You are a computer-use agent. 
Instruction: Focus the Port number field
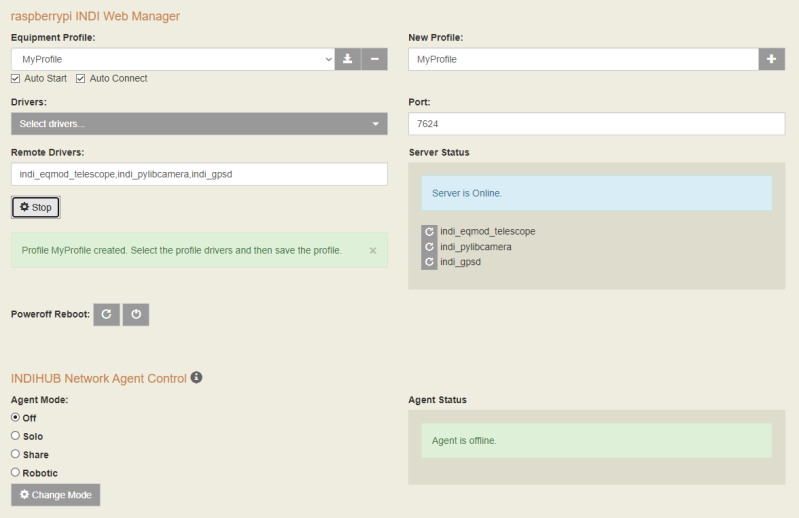pos(596,124)
